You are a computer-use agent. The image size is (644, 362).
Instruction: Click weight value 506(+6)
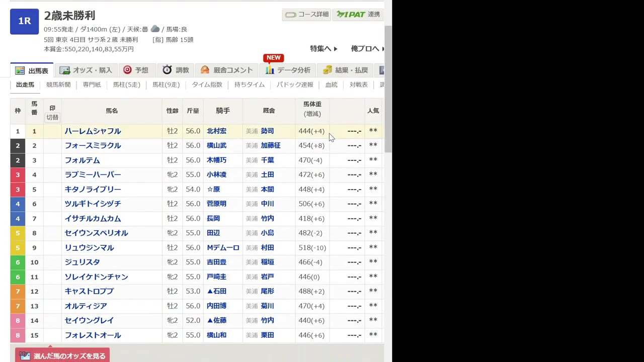click(x=311, y=204)
